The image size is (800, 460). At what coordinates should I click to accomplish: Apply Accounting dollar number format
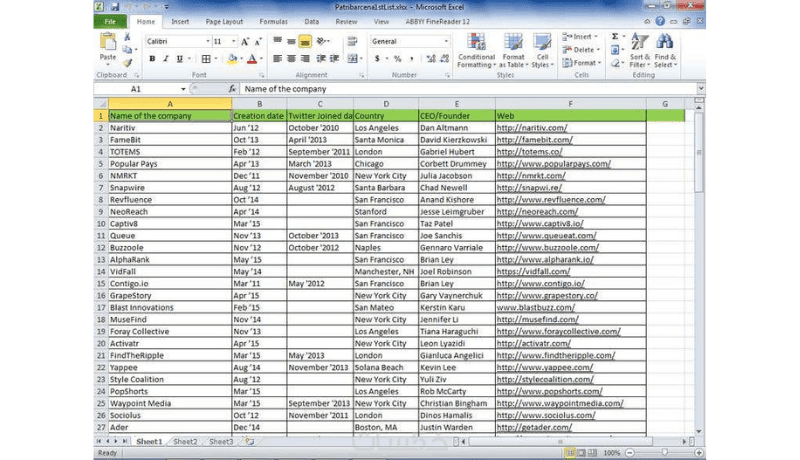[x=377, y=59]
